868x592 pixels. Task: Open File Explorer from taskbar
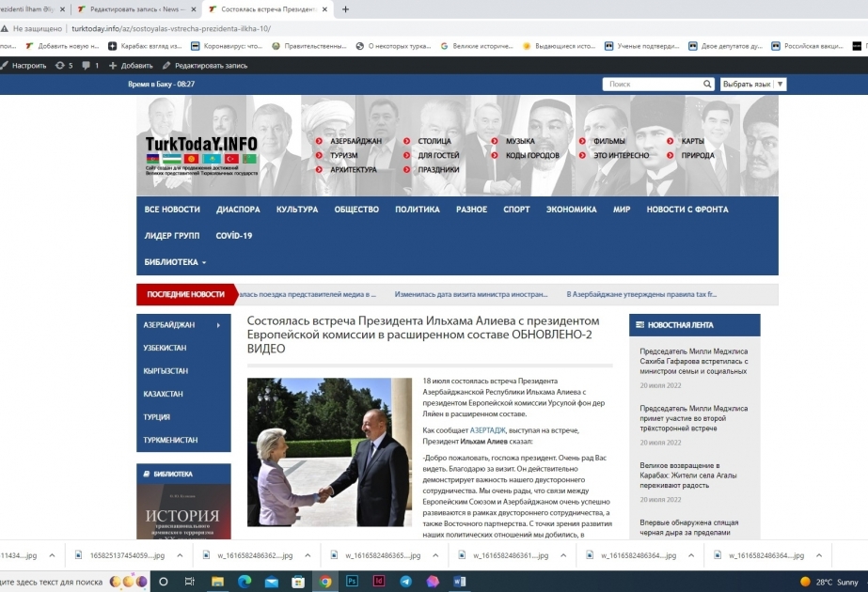point(217,582)
